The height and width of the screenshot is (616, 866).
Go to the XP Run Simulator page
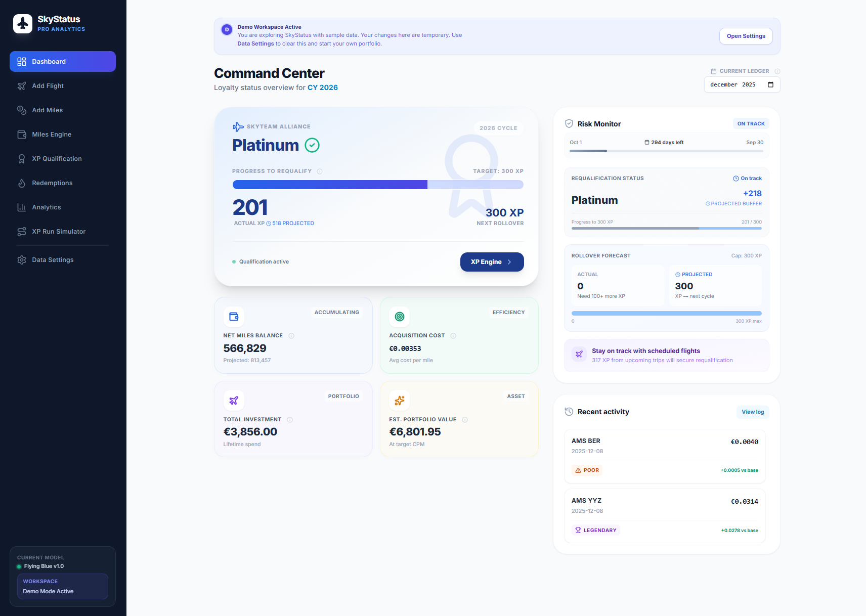[63, 232]
